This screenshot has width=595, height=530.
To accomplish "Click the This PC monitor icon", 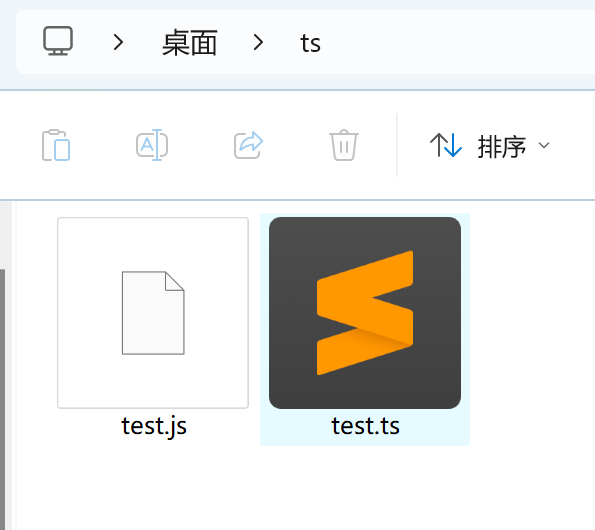I will [x=58, y=41].
